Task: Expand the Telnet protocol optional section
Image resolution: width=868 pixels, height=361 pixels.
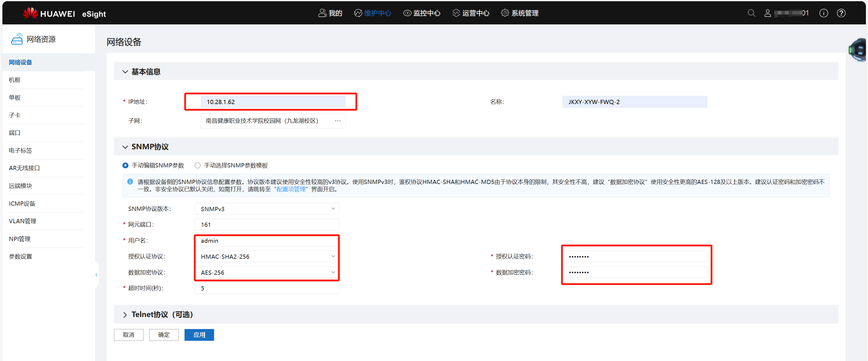Action: coord(125,315)
